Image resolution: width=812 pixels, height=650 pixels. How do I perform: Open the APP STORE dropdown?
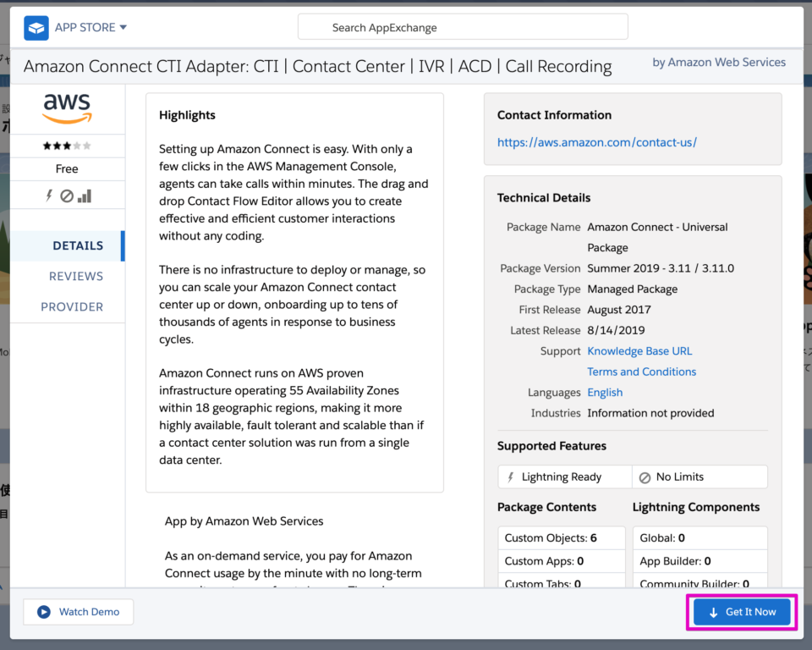click(x=89, y=27)
